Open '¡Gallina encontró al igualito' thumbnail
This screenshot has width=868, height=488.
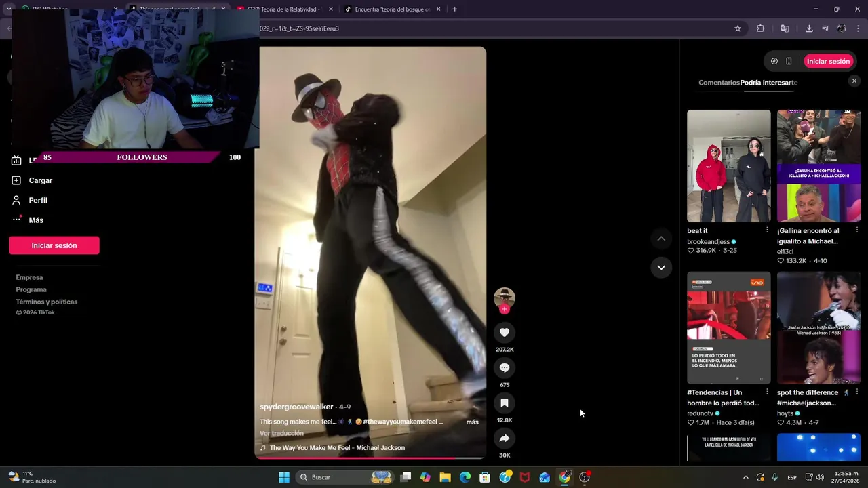tap(818, 166)
